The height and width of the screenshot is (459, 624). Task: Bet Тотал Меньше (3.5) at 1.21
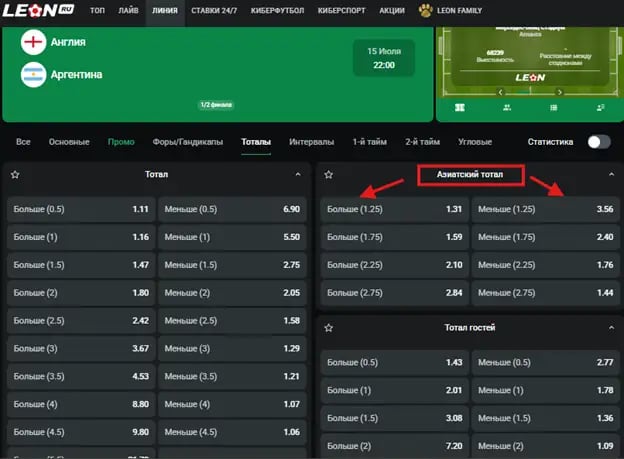coord(232,376)
